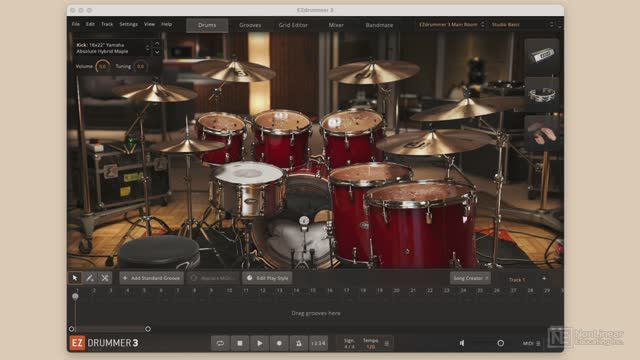This screenshot has width=640, height=360.
Task: Click timeline zoom scrollbar right handle
Action: click(x=148, y=329)
